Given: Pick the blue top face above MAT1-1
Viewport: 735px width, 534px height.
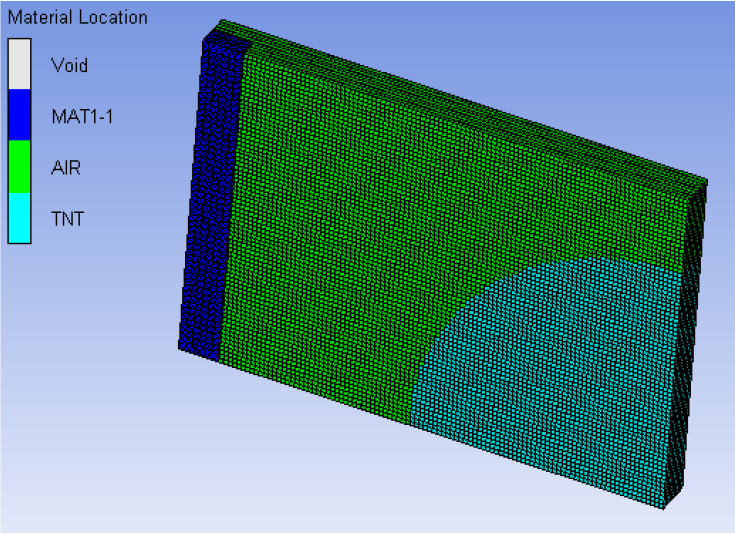Looking at the screenshot, I should [x=227, y=44].
